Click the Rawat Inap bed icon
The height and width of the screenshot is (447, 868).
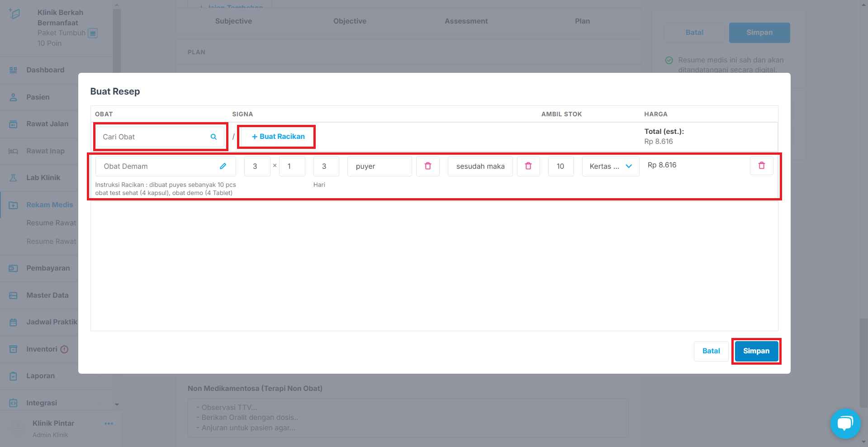click(x=13, y=151)
